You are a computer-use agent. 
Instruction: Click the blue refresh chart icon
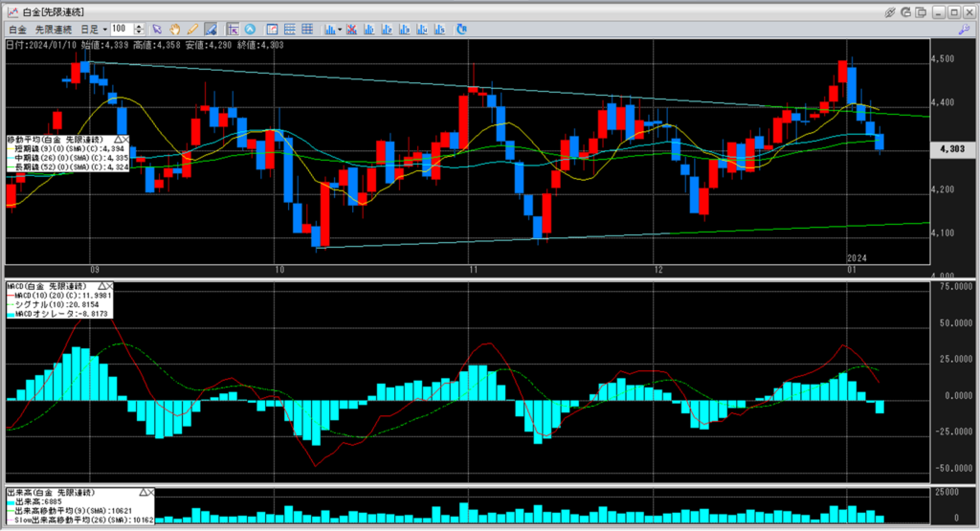(462, 30)
